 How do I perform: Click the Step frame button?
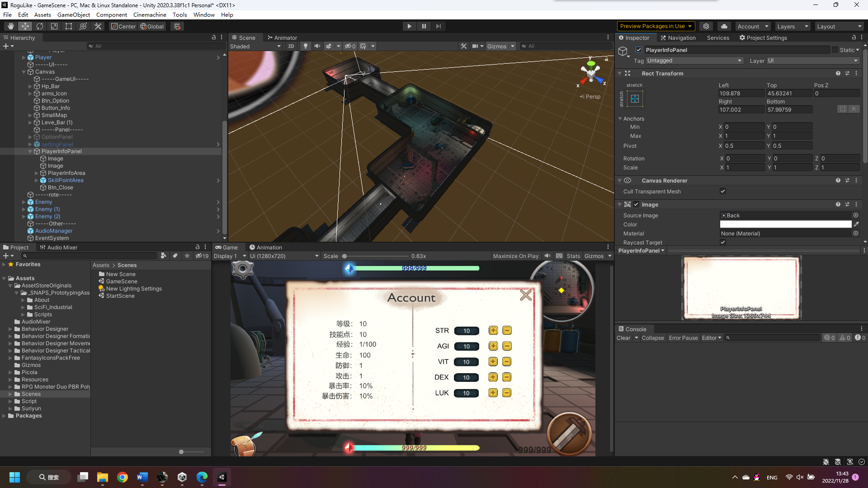(438, 26)
